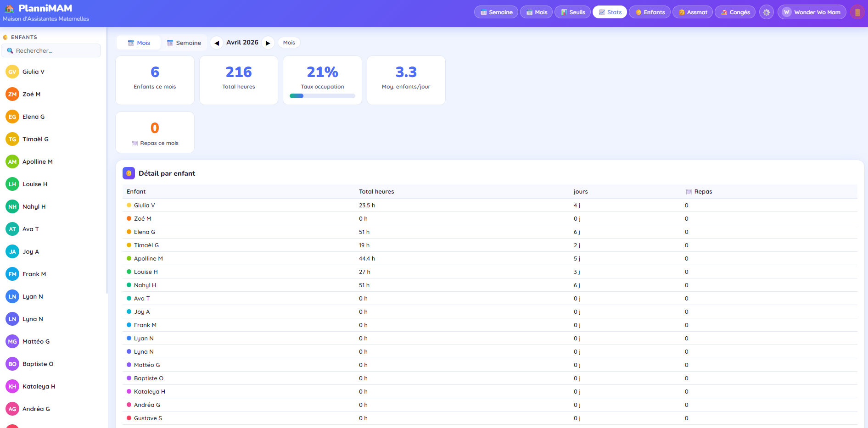Click the PlanniMAM house logo
This screenshot has height=428, width=868.
[9, 8]
